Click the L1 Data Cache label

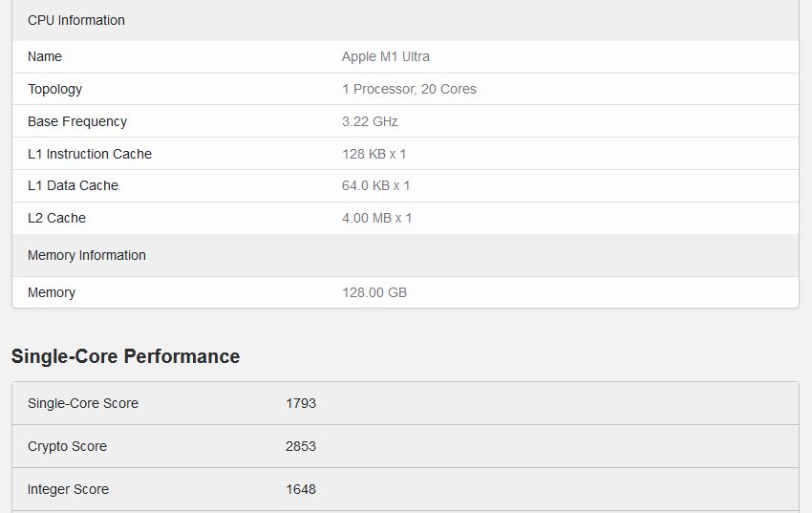tap(73, 185)
